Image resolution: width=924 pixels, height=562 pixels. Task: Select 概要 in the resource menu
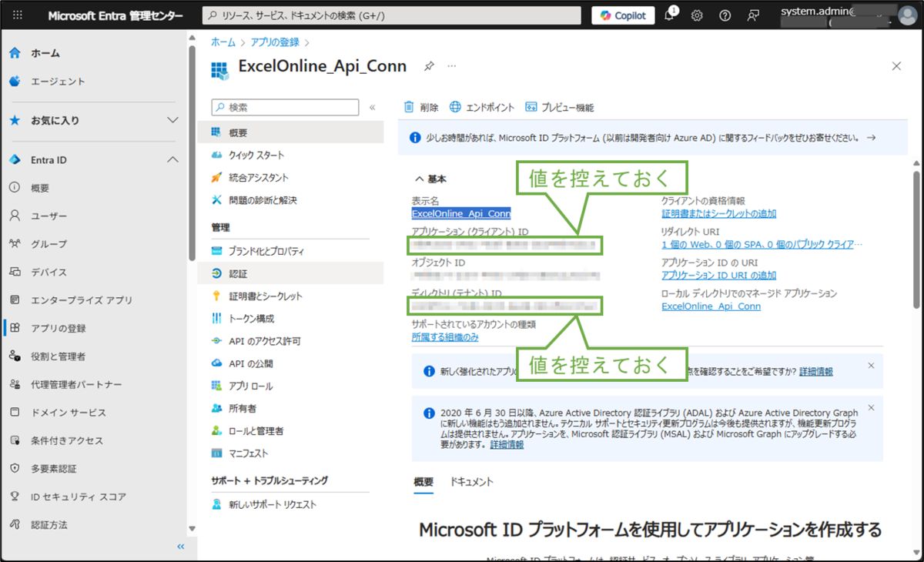click(290, 133)
